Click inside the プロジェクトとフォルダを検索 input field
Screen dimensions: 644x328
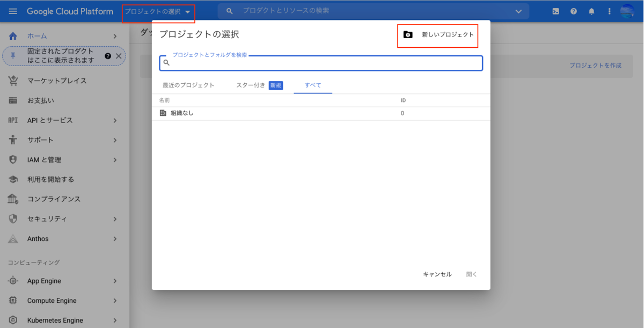pos(321,63)
